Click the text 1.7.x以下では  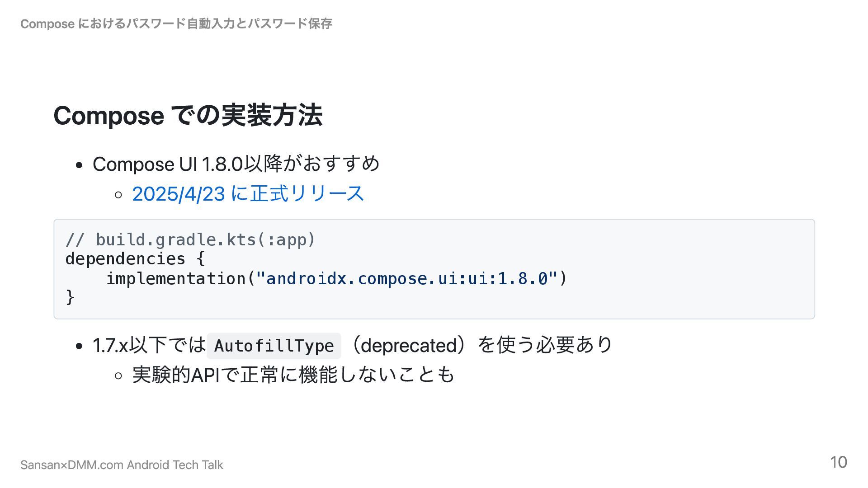(x=149, y=345)
